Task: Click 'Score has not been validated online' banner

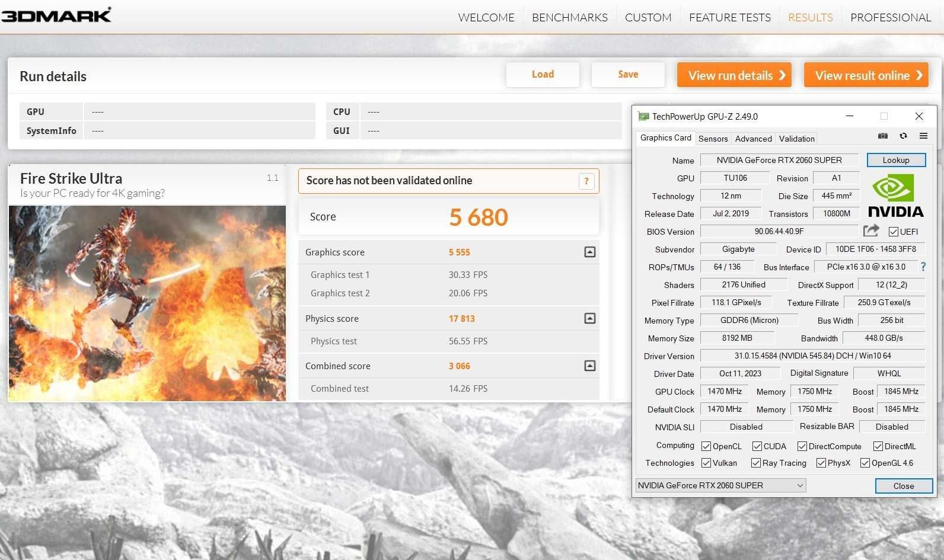Action: [x=448, y=181]
